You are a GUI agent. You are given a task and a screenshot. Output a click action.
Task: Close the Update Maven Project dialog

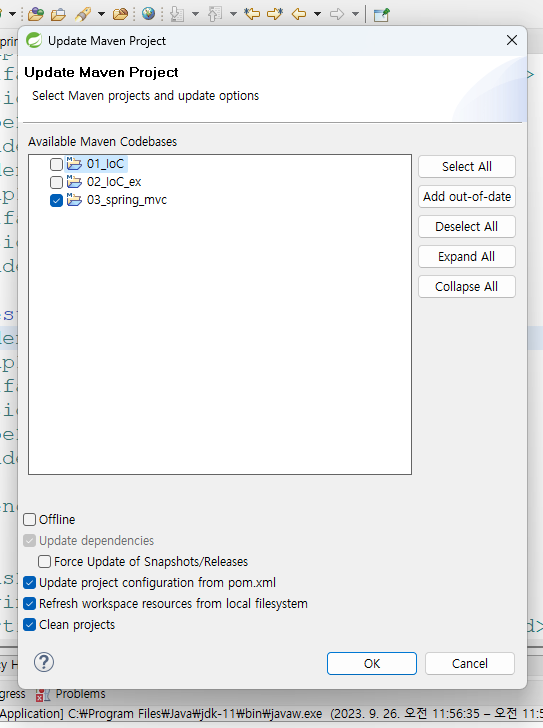(511, 40)
